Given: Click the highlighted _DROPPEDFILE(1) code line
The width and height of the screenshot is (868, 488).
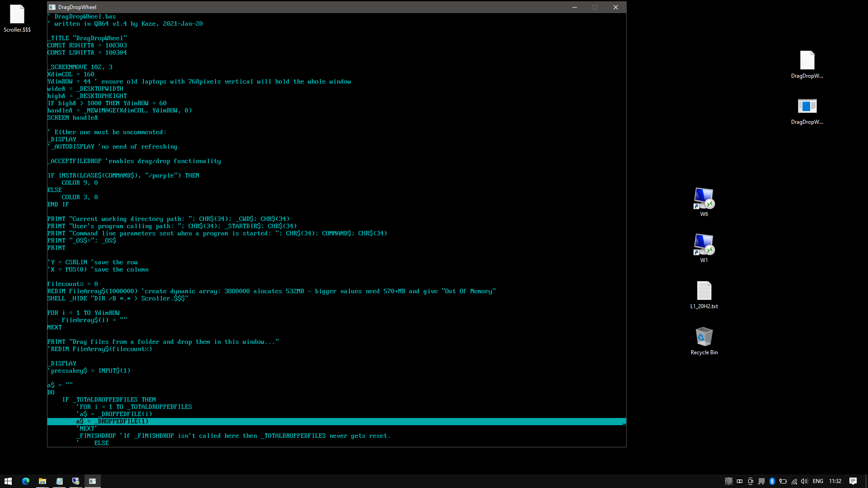Looking at the screenshot, I should pyautogui.click(x=336, y=422).
